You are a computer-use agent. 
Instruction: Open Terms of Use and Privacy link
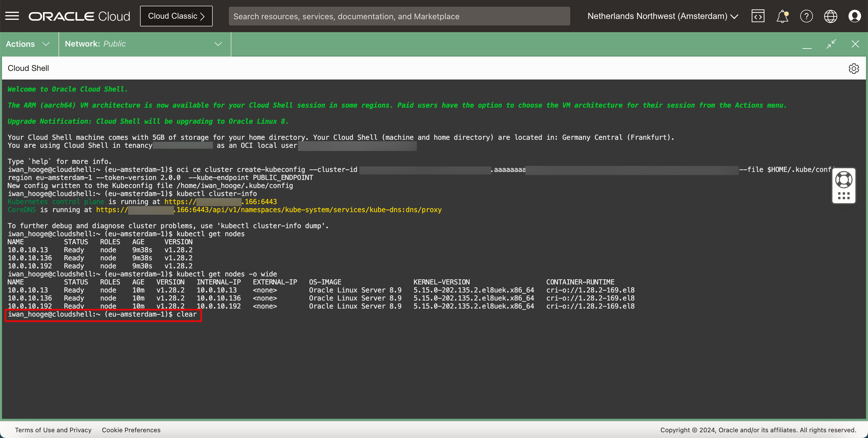tap(53, 430)
